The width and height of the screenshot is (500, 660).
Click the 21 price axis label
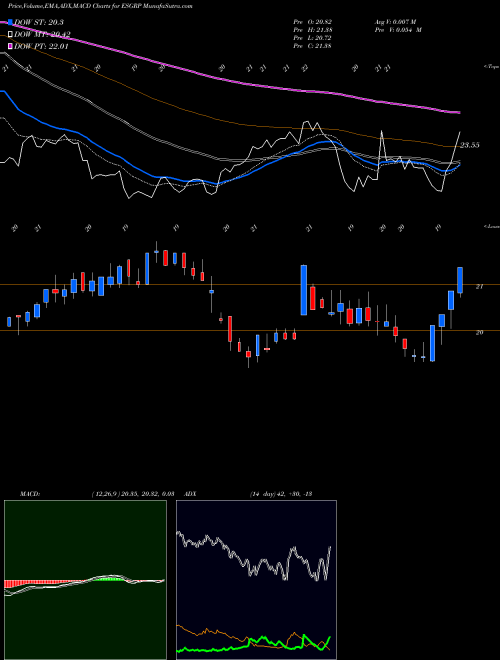point(479,287)
